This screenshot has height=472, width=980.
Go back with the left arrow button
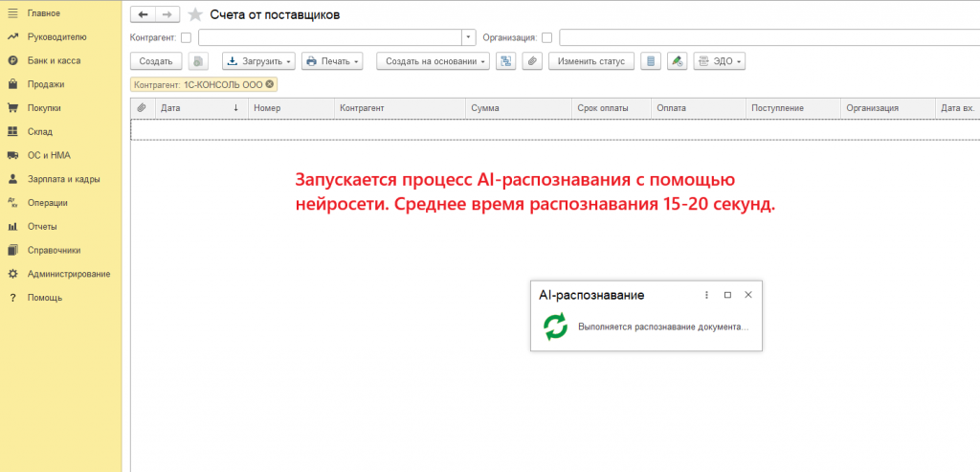tap(144, 14)
